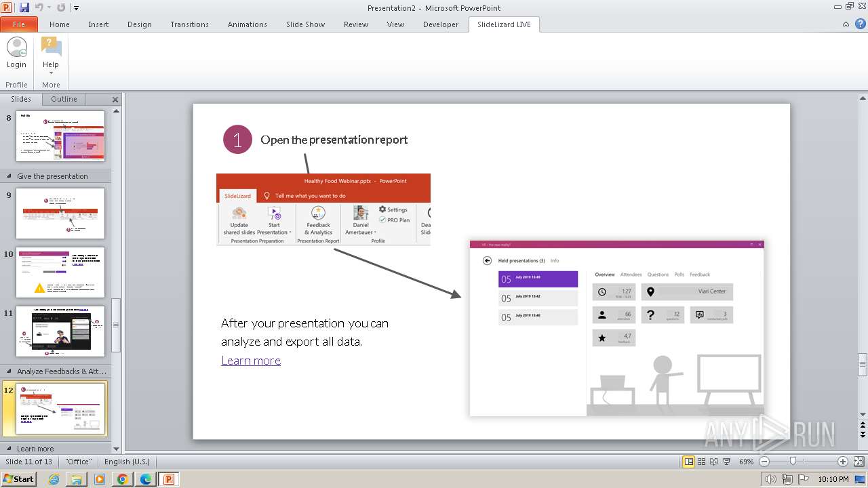868x488 pixels.
Task: Open File Explorer from taskbar
Action: (77, 479)
